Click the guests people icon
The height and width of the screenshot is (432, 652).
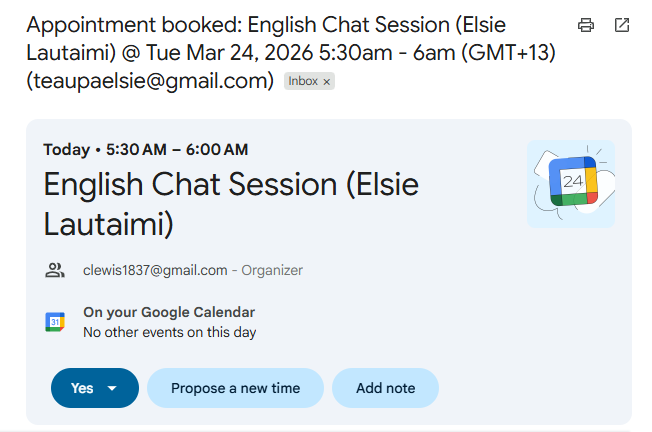[x=55, y=270]
